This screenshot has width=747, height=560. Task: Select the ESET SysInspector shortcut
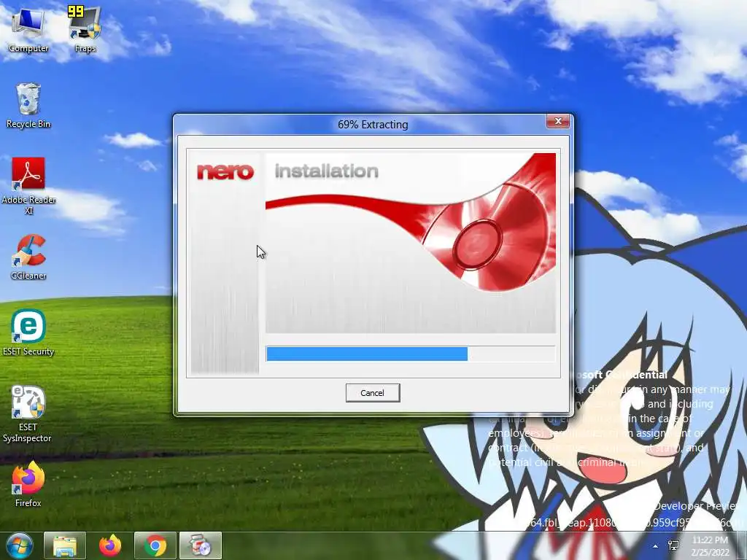pyautogui.click(x=28, y=414)
